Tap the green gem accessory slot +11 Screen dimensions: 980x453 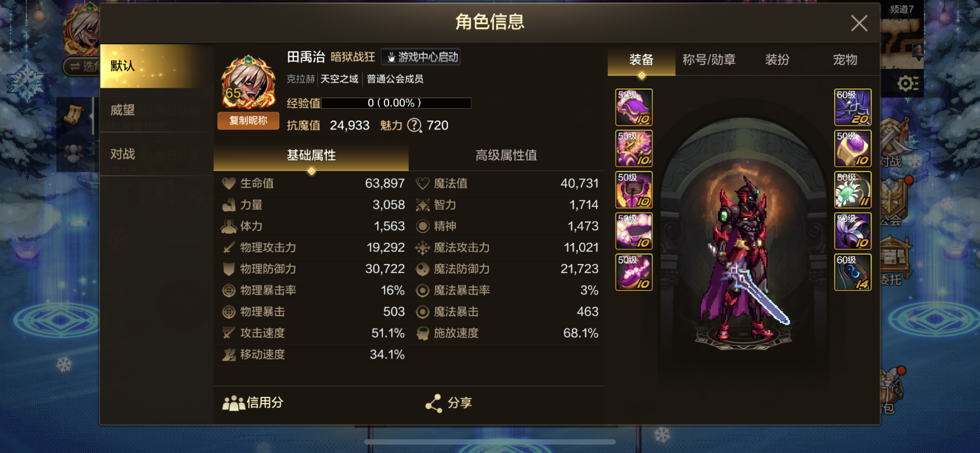(853, 189)
